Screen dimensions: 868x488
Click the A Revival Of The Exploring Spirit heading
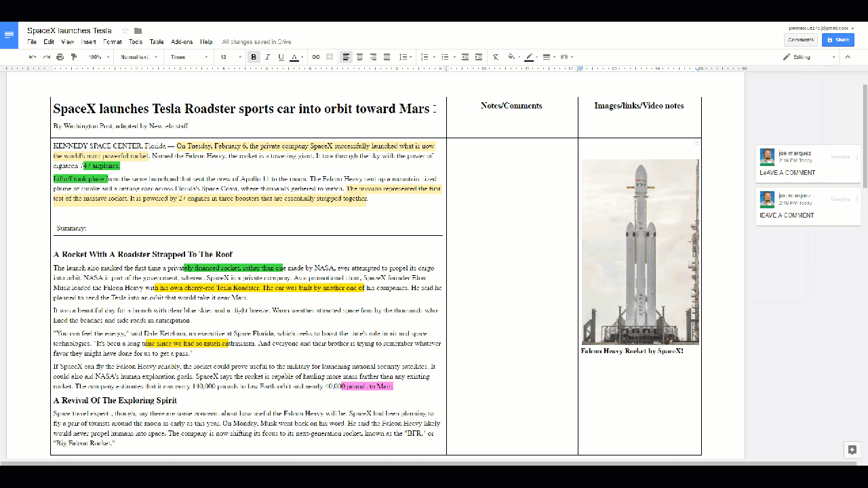[x=115, y=401]
